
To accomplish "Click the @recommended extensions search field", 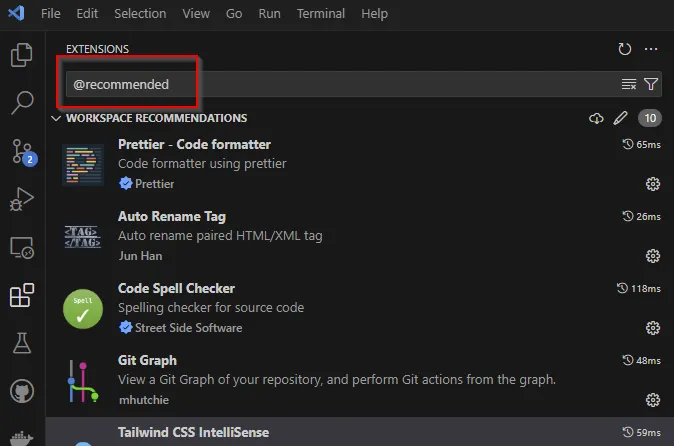I will pyautogui.click(x=340, y=84).
